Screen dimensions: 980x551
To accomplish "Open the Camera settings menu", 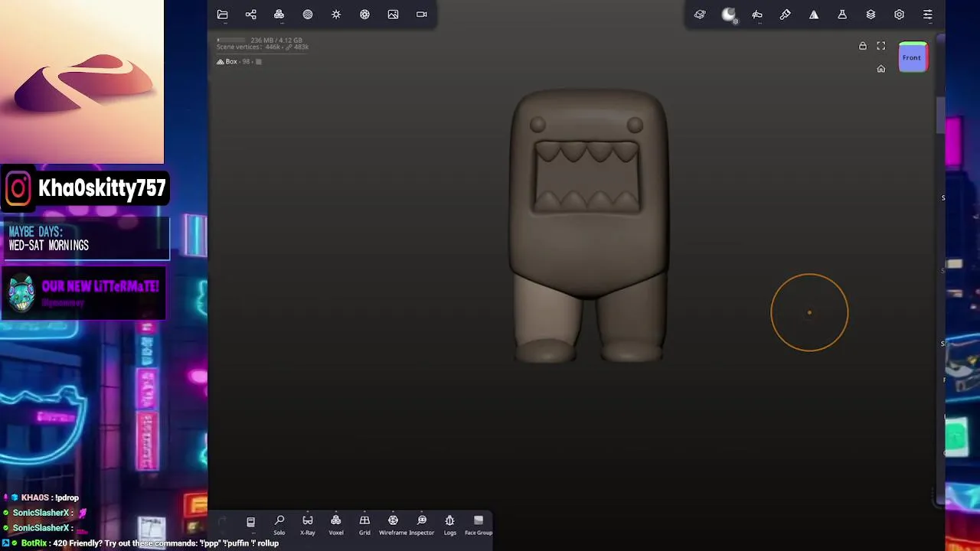I will click(x=422, y=15).
